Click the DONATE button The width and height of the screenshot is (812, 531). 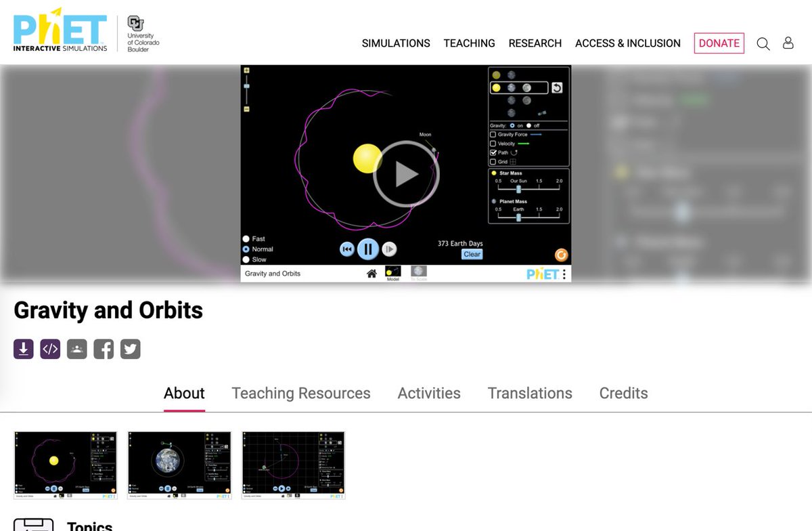click(x=719, y=43)
